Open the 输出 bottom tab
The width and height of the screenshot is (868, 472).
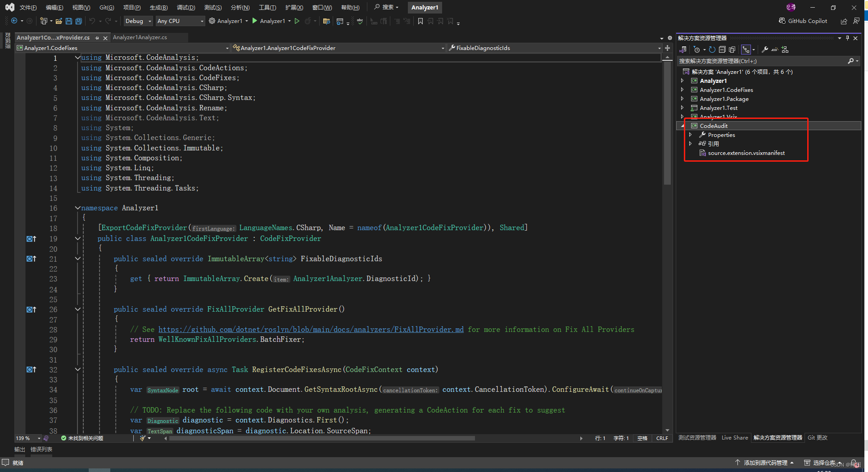click(x=20, y=449)
